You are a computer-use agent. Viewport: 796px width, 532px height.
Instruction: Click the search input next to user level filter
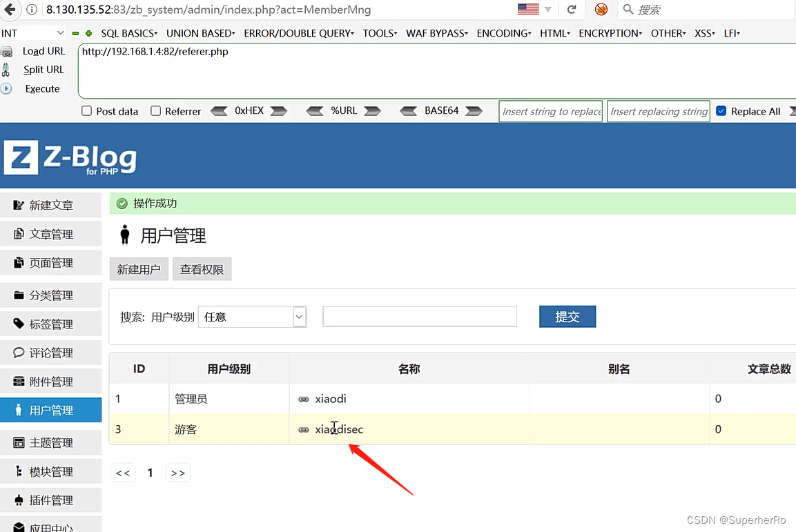click(419, 316)
